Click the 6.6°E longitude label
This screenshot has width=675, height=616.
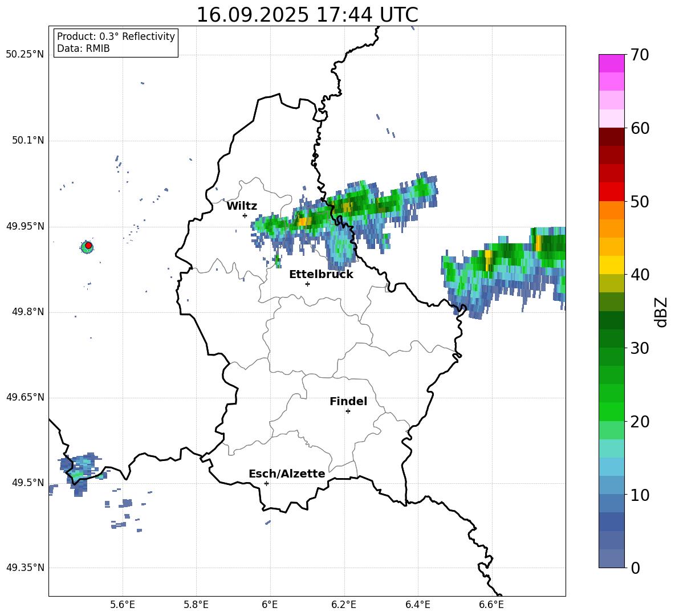pos(491,605)
